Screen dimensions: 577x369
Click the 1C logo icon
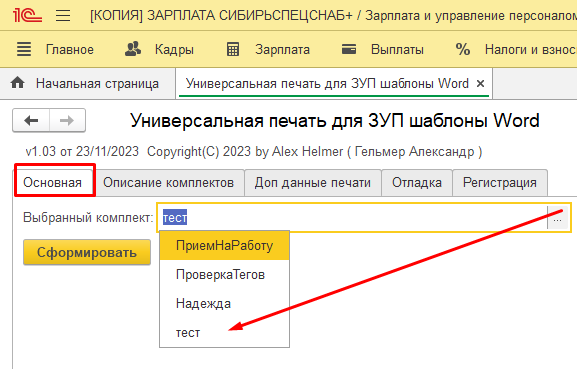(x=27, y=15)
